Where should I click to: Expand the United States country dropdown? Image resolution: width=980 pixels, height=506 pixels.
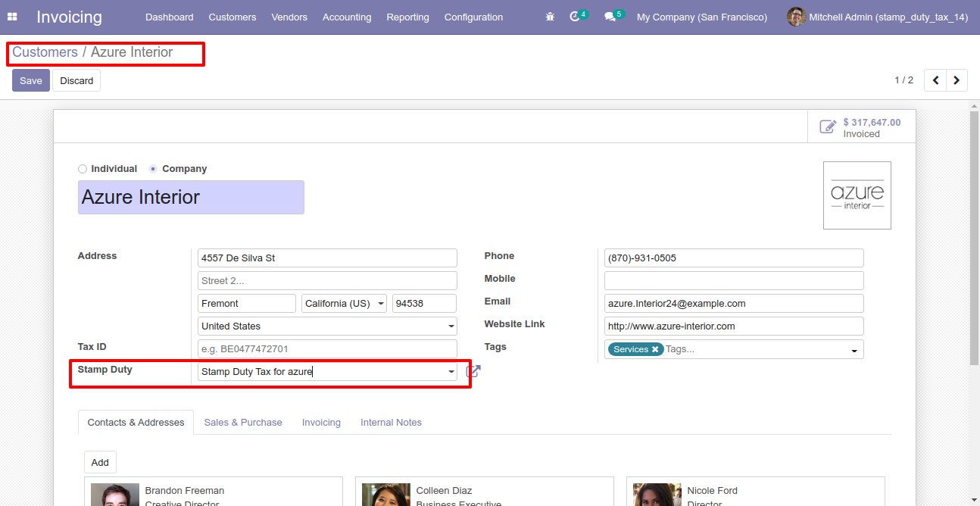point(451,326)
